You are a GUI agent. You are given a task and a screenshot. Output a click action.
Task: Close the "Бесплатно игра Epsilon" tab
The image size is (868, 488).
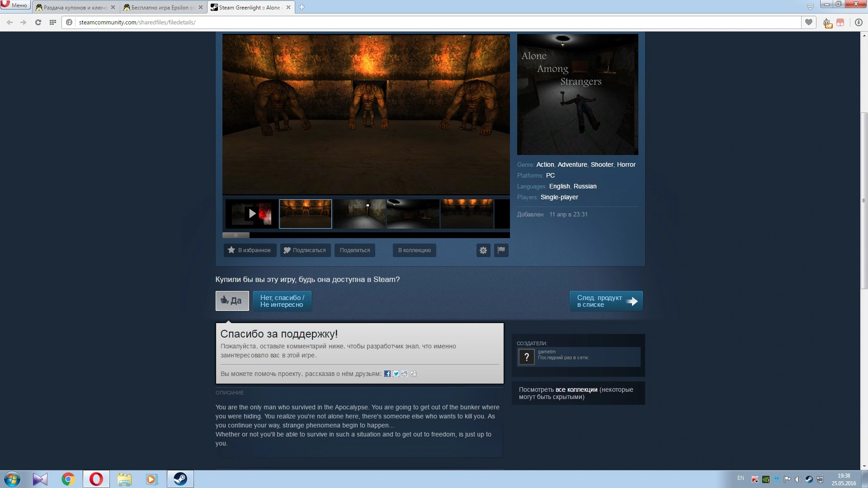tap(201, 7)
